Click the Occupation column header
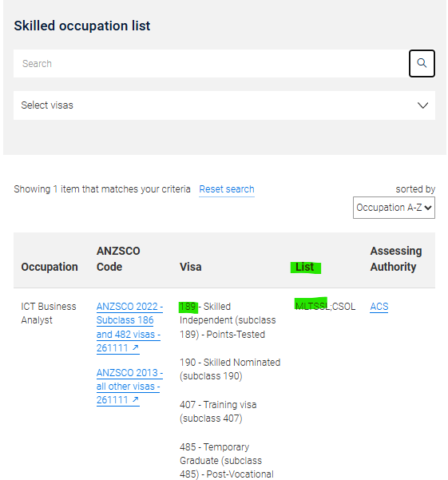The image size is (448, 480). [x=50, y=267]
